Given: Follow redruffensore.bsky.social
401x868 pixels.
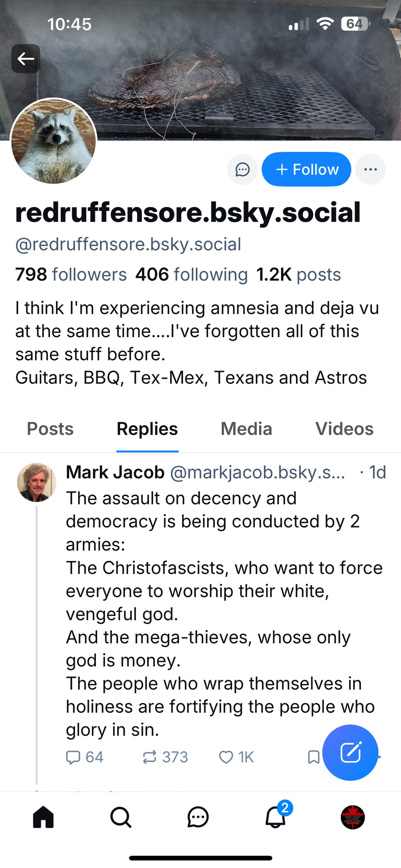Looking at the screenshot, I should [x=306, y=169].
